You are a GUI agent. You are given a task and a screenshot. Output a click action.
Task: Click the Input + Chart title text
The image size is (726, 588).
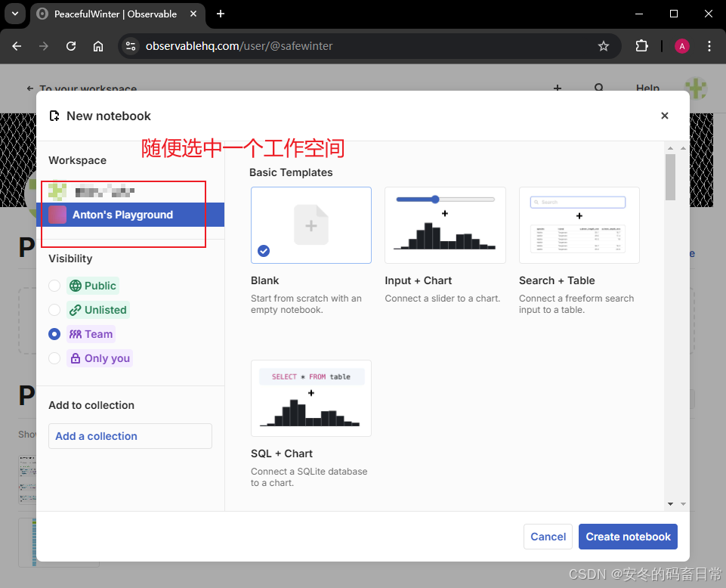click(418, 281)
